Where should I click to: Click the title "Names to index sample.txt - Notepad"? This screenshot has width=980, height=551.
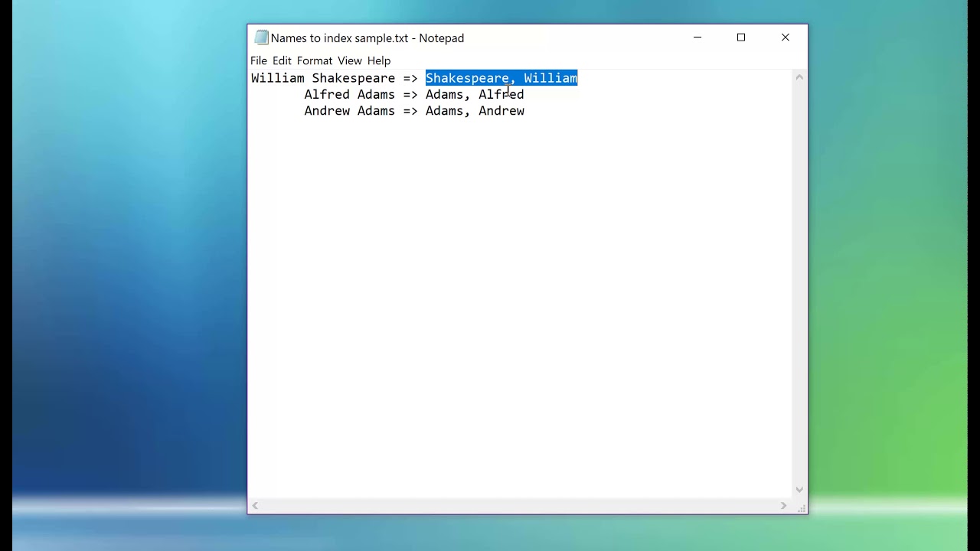click(367, 37)
